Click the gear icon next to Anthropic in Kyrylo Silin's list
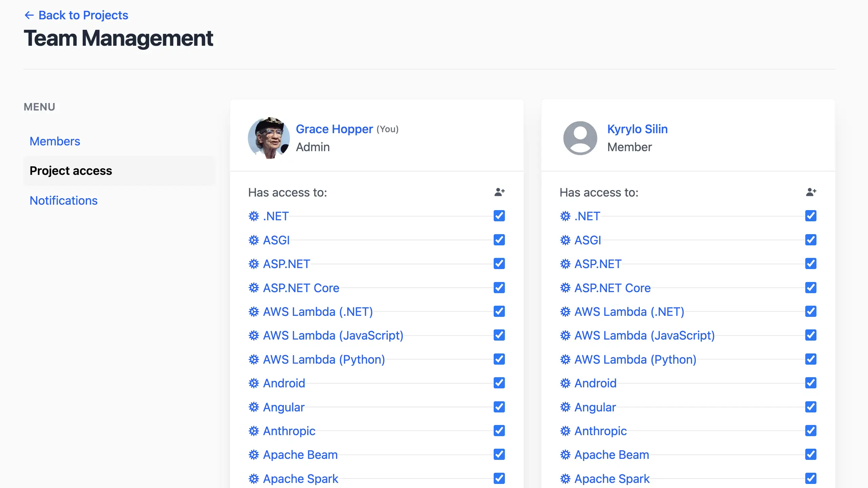868x488 pixels. click(565, 431)
